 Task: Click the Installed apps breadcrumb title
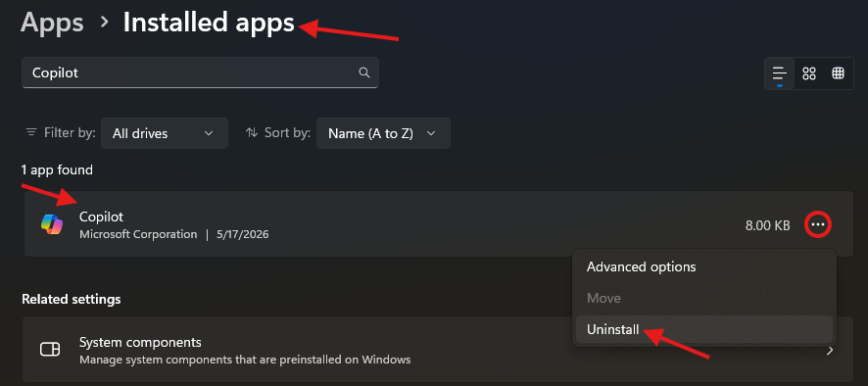tap(209, 23)
